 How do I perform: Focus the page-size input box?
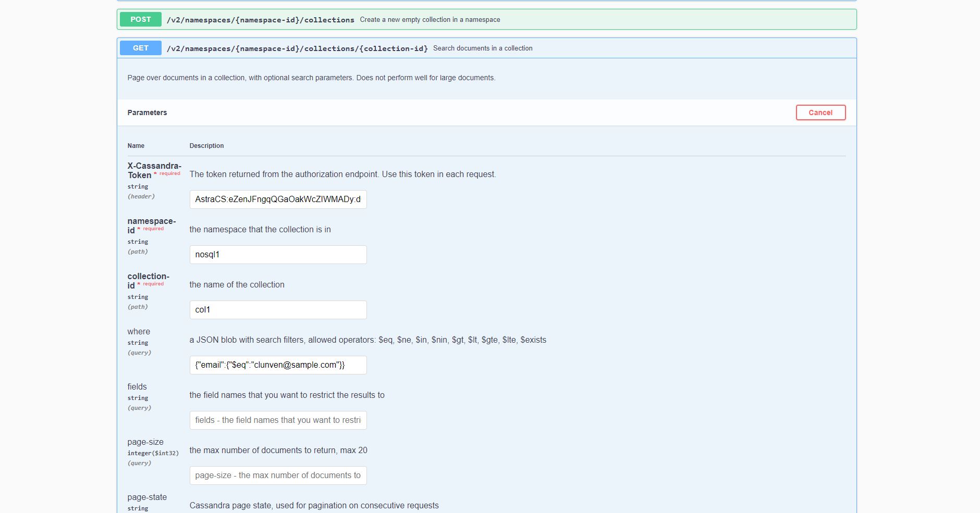(278, 476)
